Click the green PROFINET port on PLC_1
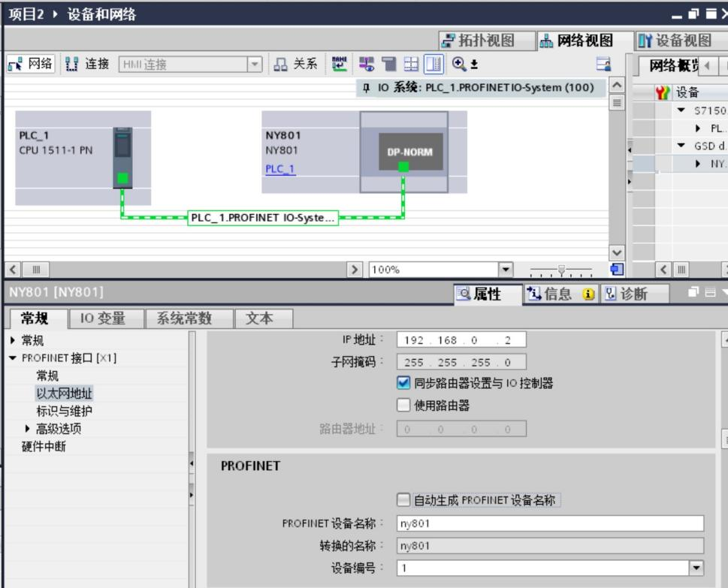Screen dimensions: 728x588 [x=122, y=178]
